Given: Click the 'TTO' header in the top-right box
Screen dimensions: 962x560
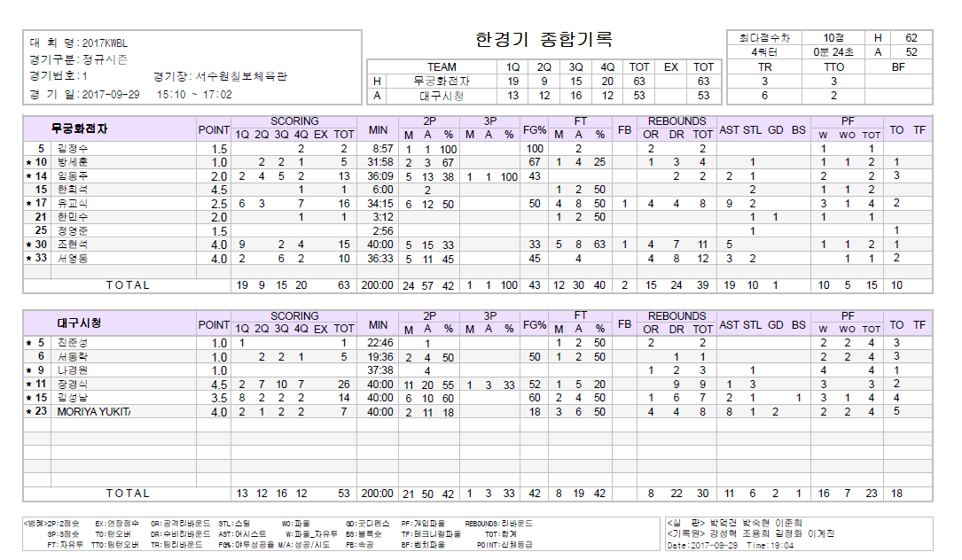Looking at the screenshot, I should coord(833,66).
